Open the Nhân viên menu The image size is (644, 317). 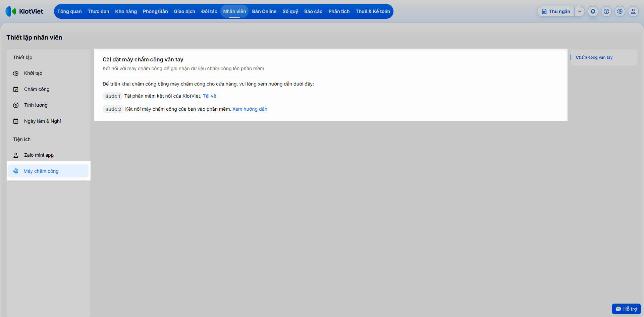pyautogui.click(x=234, y=11)
